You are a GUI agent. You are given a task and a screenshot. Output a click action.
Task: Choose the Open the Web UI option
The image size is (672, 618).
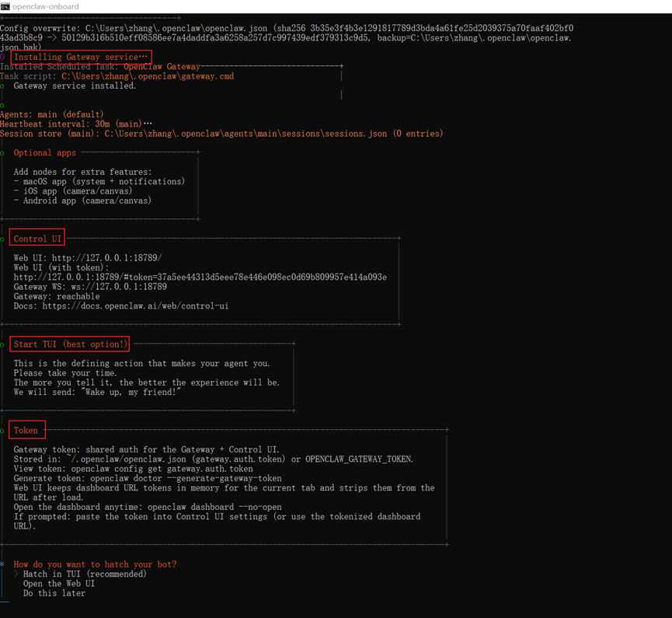tap(58, 584)
